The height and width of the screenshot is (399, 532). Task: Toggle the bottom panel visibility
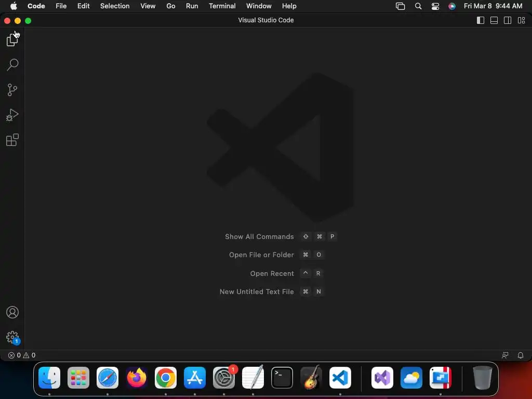(x=494, y=20)
